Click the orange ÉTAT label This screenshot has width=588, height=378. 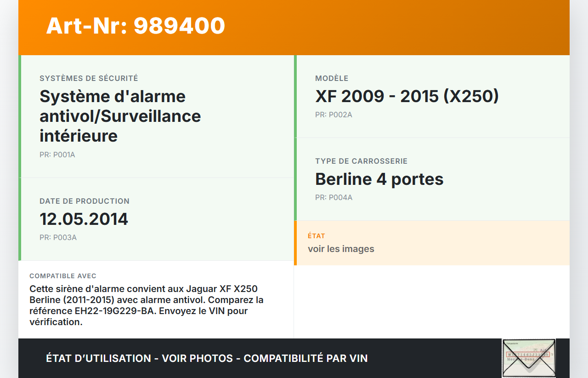point(317,236)
